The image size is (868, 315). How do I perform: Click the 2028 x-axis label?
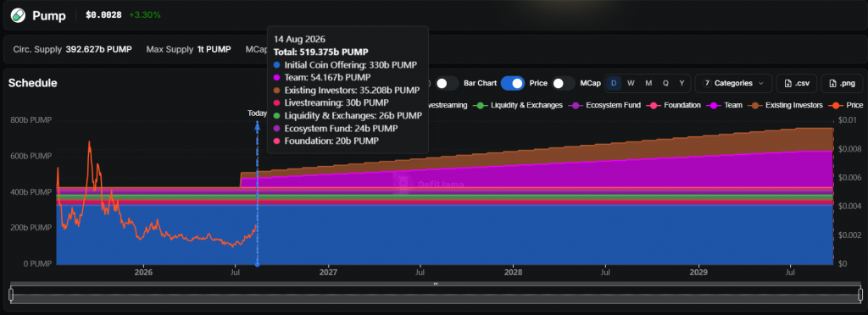click(x=513, y=273)
